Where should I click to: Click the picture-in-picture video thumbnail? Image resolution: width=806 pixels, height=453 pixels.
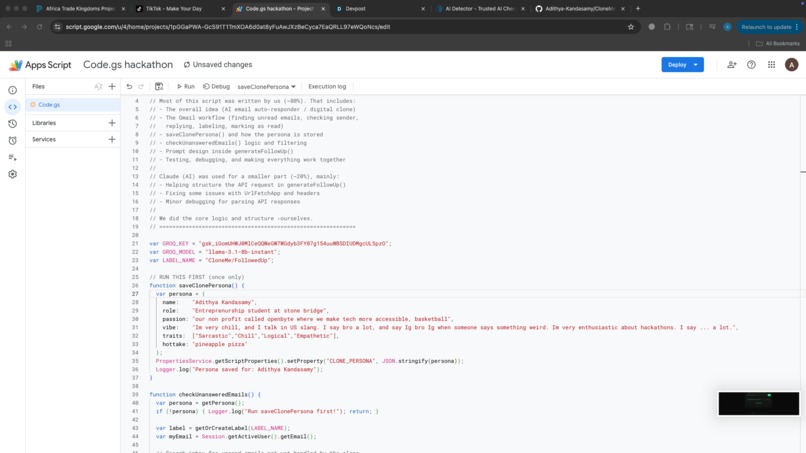click(759, 404)
